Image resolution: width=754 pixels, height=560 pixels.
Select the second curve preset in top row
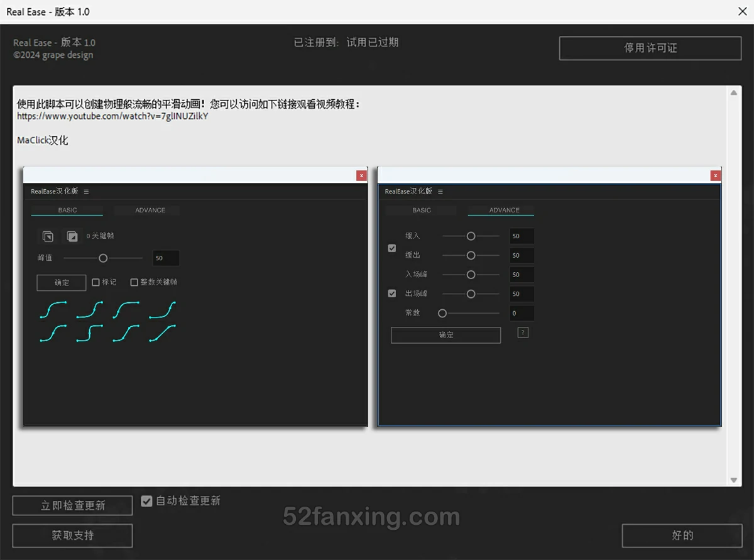coord(90,309)
